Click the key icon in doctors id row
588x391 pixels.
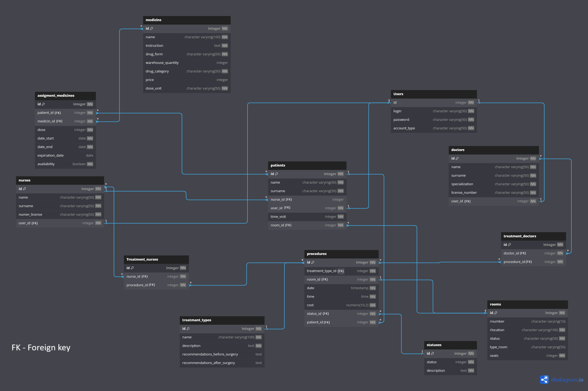457,158
